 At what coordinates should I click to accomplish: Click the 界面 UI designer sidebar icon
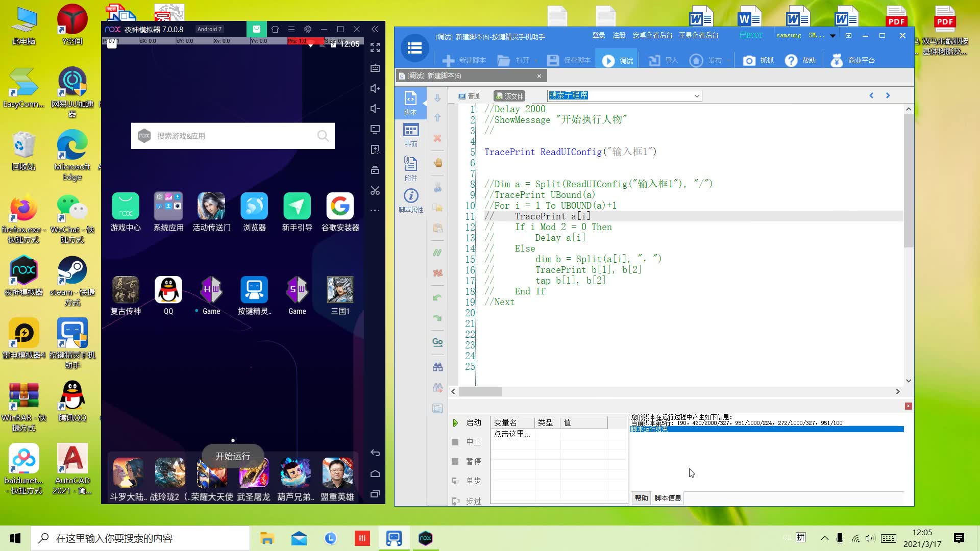411,135
